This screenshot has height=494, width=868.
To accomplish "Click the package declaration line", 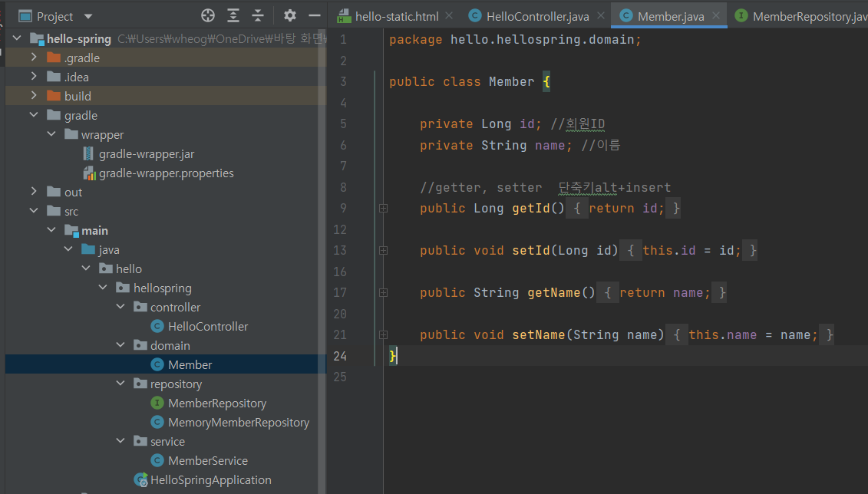I will pyautogui.click(x=515, y=40).
